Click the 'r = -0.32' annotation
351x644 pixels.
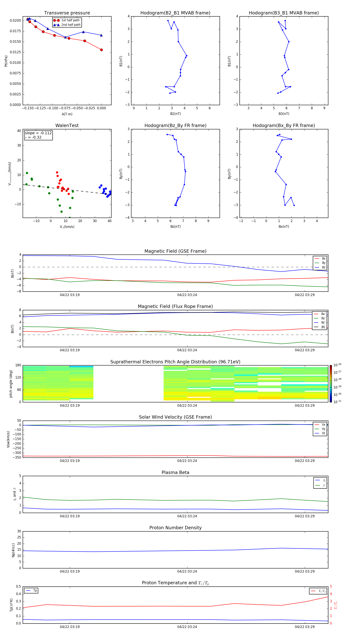(33, 137)
